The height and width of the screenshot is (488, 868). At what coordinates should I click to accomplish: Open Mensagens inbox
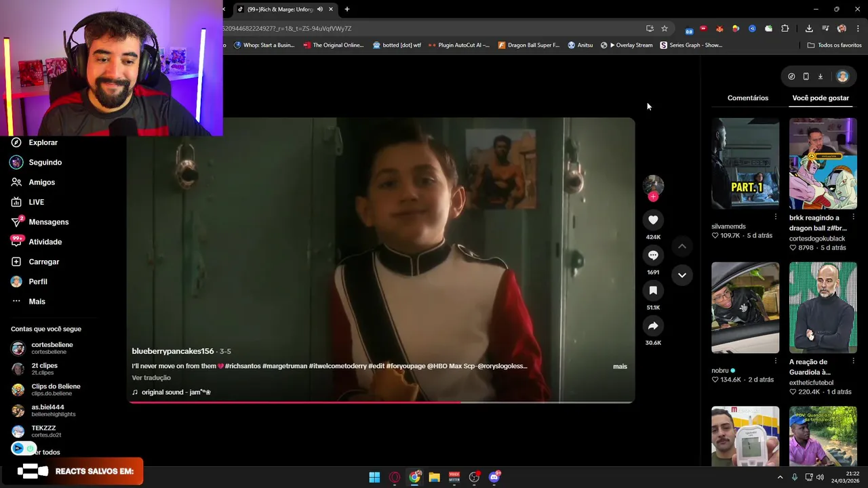[x=40, y=222]
